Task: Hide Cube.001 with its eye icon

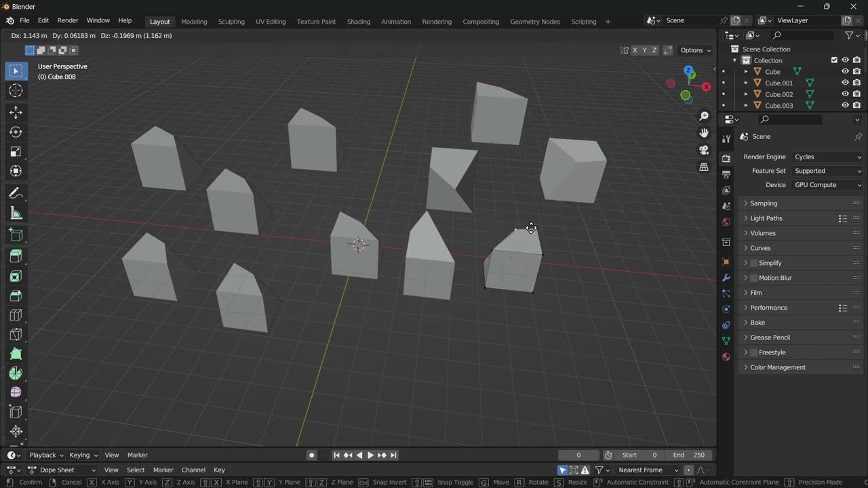Action: click(845, 83)
